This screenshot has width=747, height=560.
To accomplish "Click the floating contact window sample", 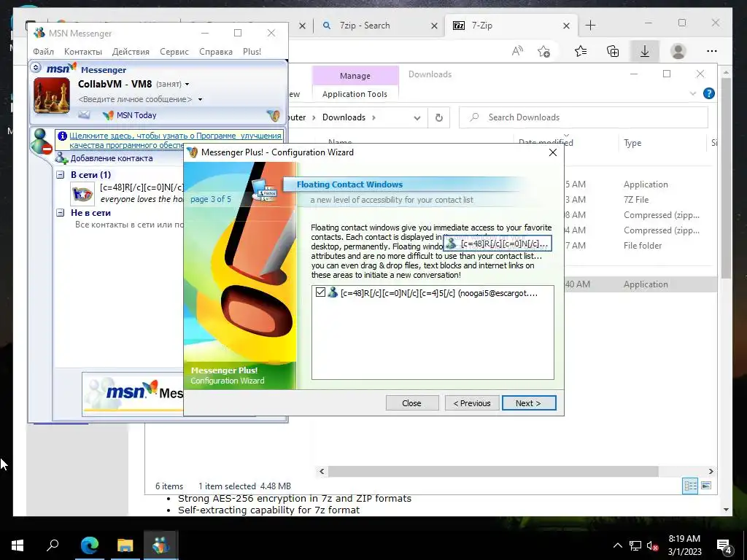I will (x=498, y=244).
